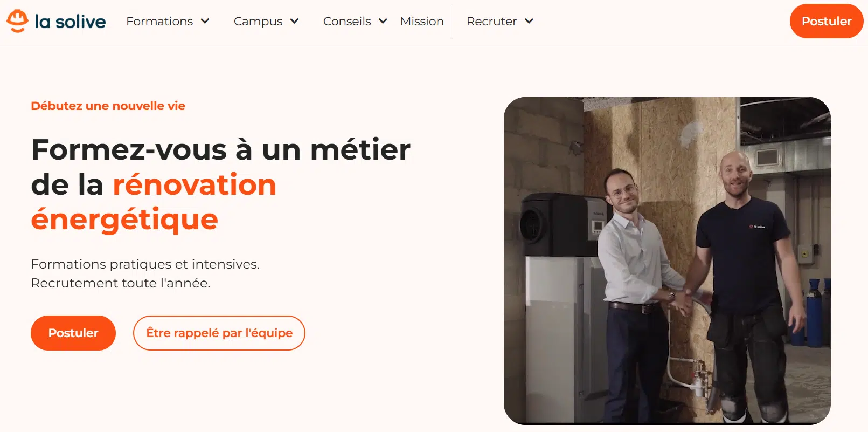The image size is (868, 432).
Task: Click the Postuler button below the headline
Action: coord(73,333)
